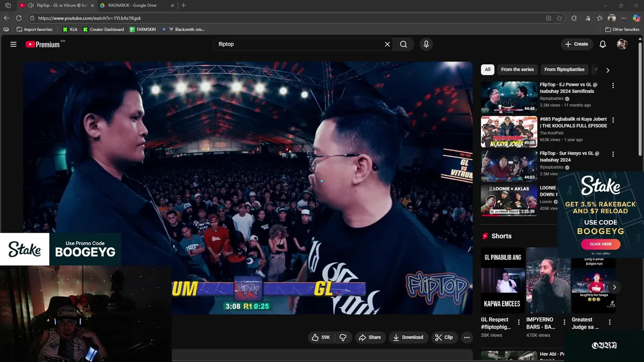Open Import favorites bookmark
The image size is (644, 362).
pyautogui.click(x=35, y=30)
